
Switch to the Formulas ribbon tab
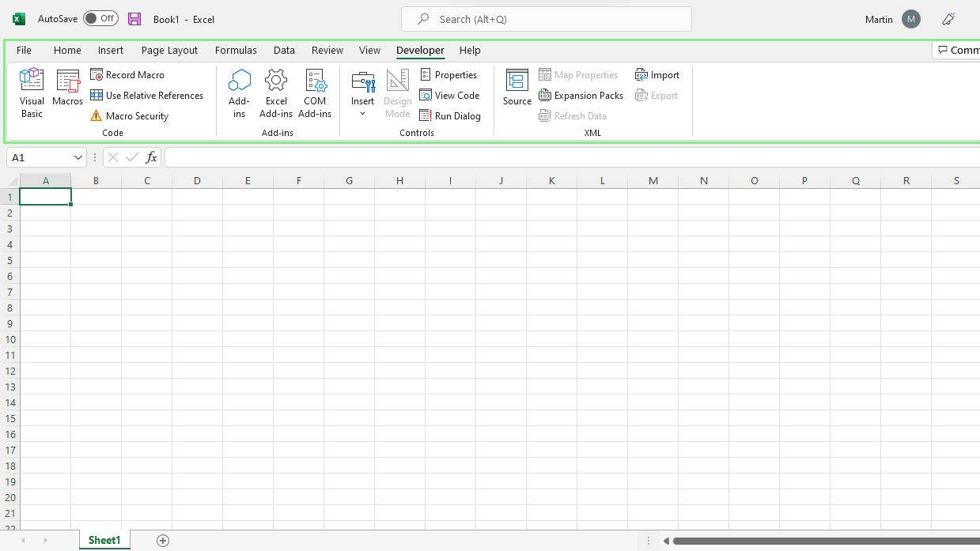[x=236, y=50]
